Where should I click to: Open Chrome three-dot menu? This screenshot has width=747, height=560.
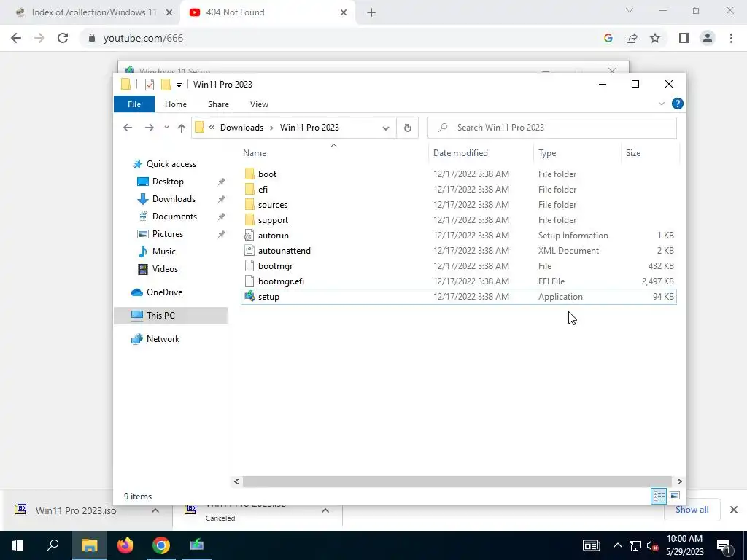[x=731, y=38]
